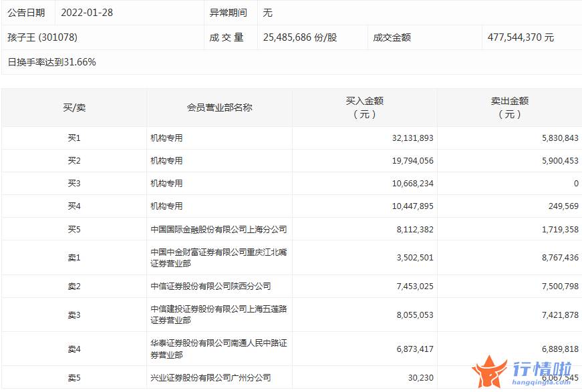Screen dimensions: 582x392
Task: Click sell amount 7,500,798
Action: click(560, 286)
